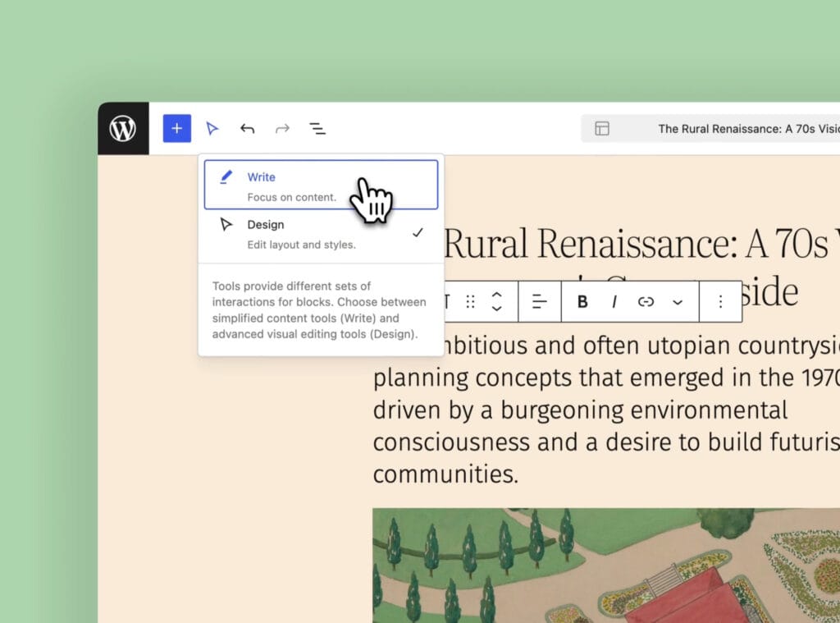
Task: Click the Undo arrow icon
Action: pyautogui.click(x=247, y=128)
